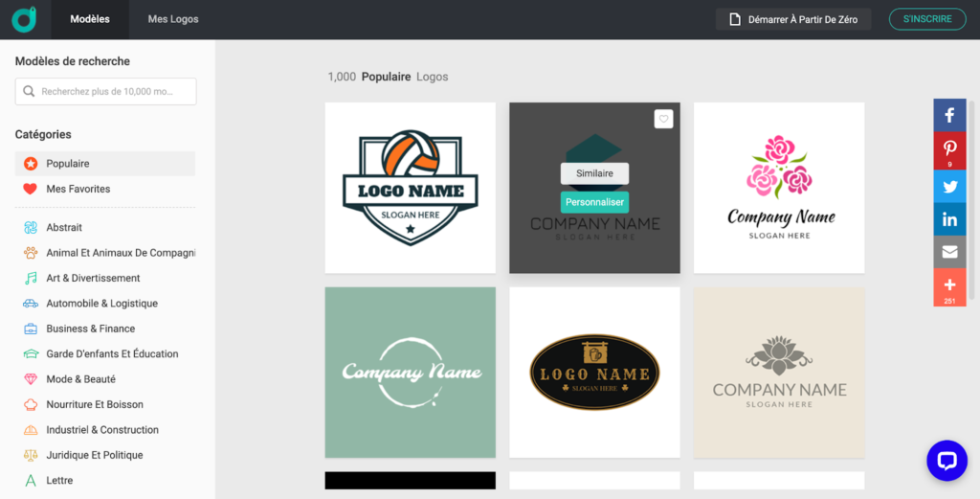
Task: Share on LinkedIn
Action: point(949,219)
